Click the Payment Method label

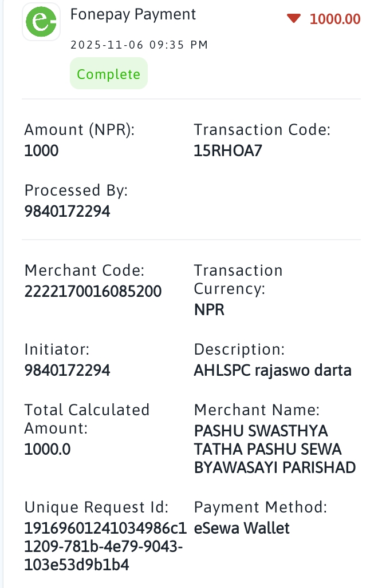(261, 507)
